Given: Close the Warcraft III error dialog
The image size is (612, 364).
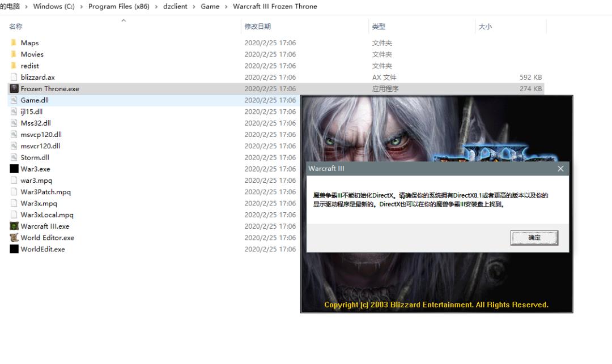Looking at the screenshot, I should (560, 168).
